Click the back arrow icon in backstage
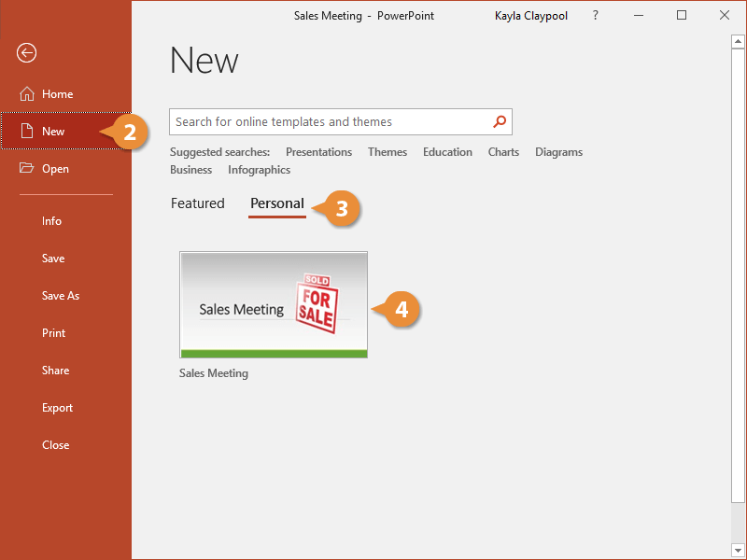 point(27,53)
